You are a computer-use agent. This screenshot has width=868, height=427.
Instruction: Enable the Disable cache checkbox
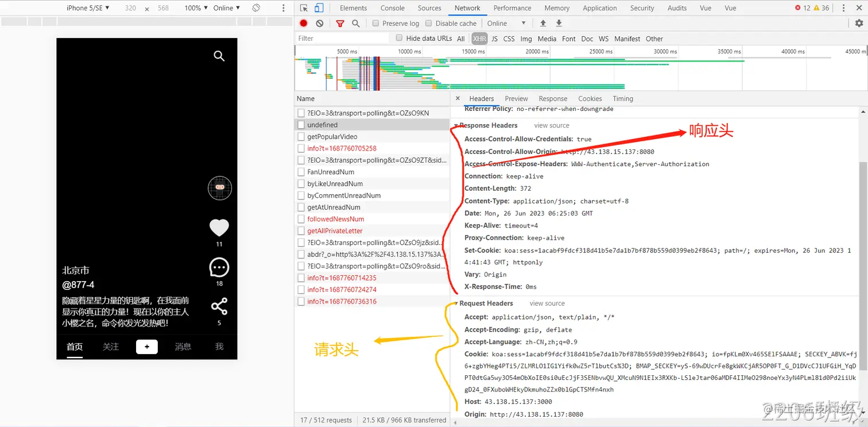[x=429, y=24]
